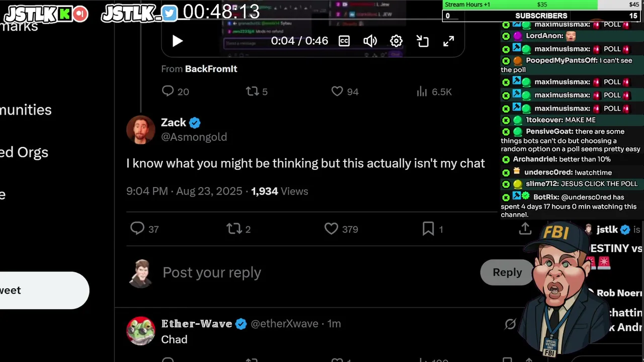Enable picture-in-picture on the video
Viewport: 644px width, 362px height.
[423, 41]
